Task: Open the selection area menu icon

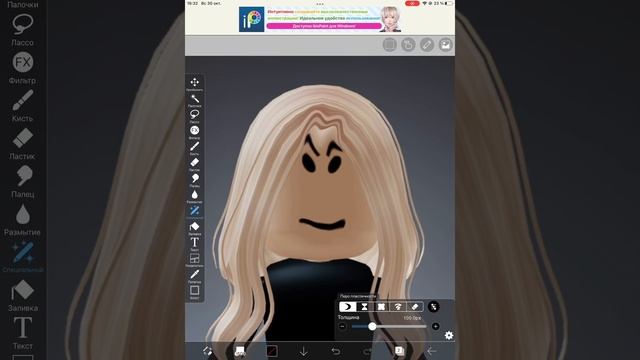Action: (390, 44)
